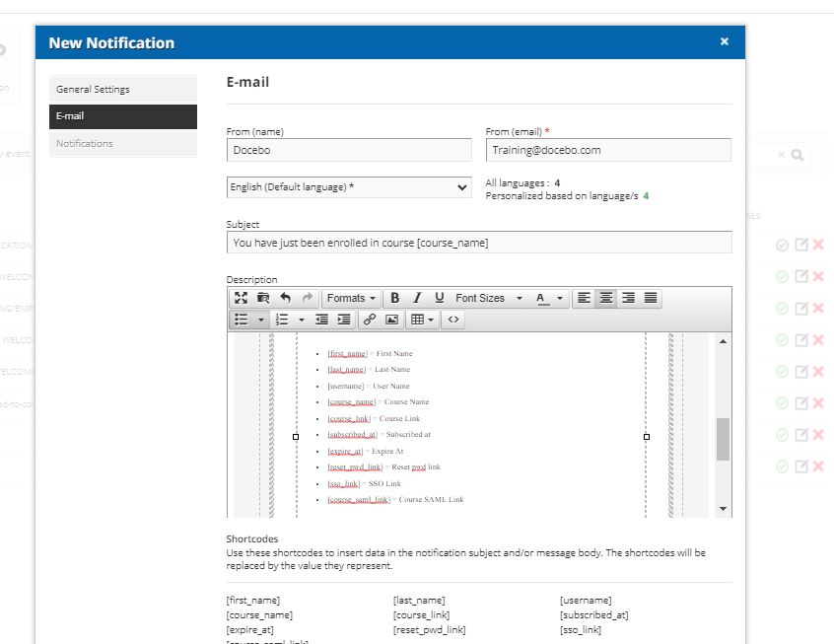Viewport: 834px width, 644px height.
Task: Focus the From (email) field
Action: [x=608, y=150]
